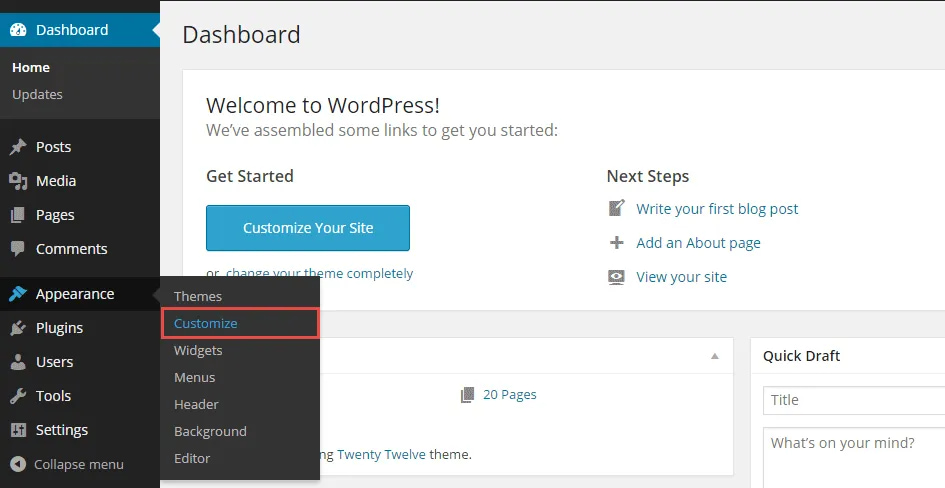Click the Plugins plug icon
This screenshot has height=488, width=945.
pos(18,328)
